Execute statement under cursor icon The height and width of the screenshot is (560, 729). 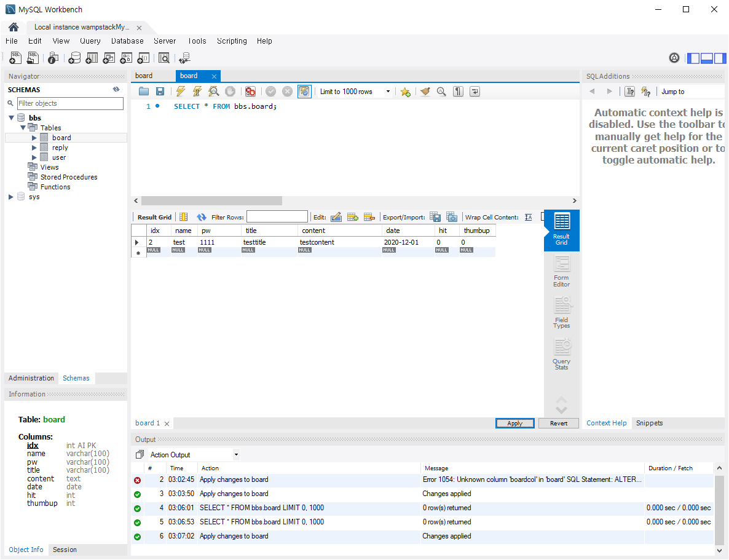[197, 92]
